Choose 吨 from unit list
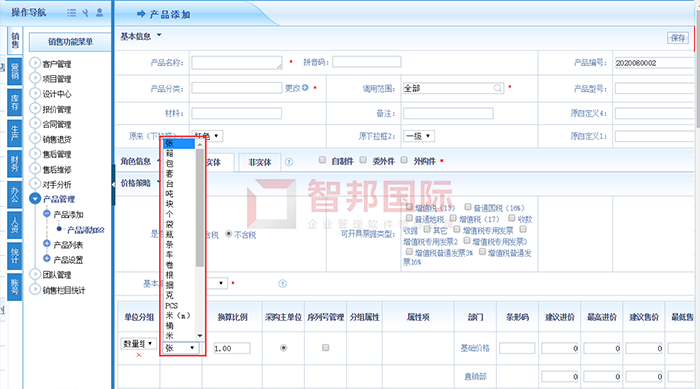Screen dimensions: 700x389 click(x=169, y=194)
